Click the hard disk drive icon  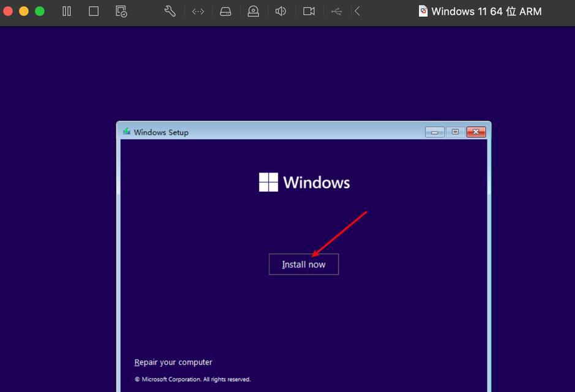pos(225,12)
